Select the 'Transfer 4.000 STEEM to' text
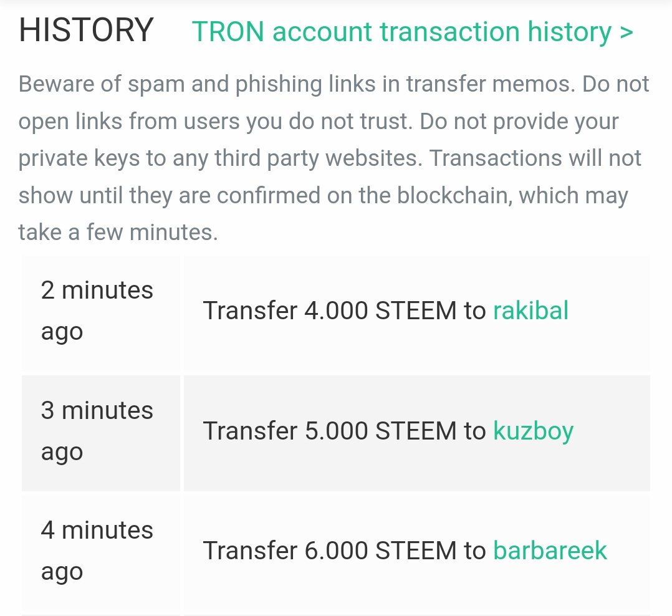The width and height of the screenshot is (672, 616). pos(345,310)
